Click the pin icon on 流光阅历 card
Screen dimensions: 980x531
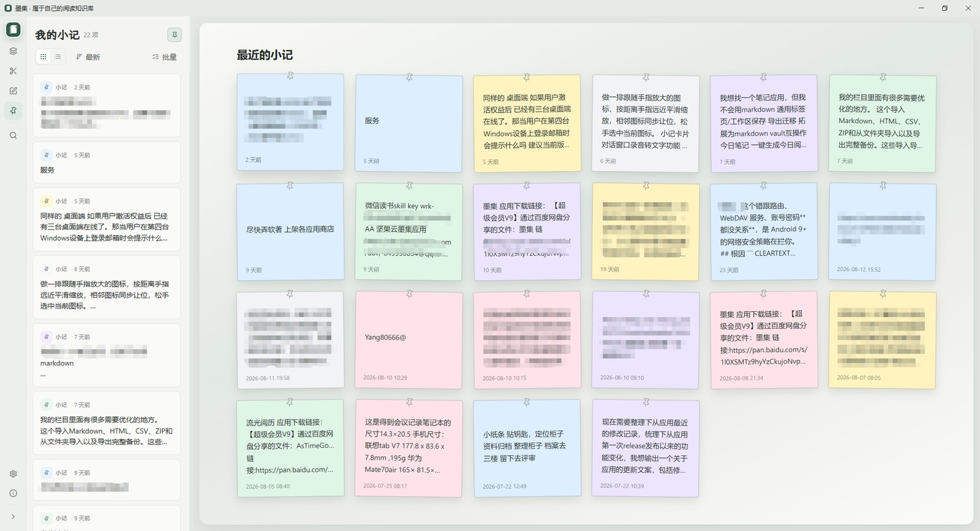pyautogui.click(x=290, y=402)
